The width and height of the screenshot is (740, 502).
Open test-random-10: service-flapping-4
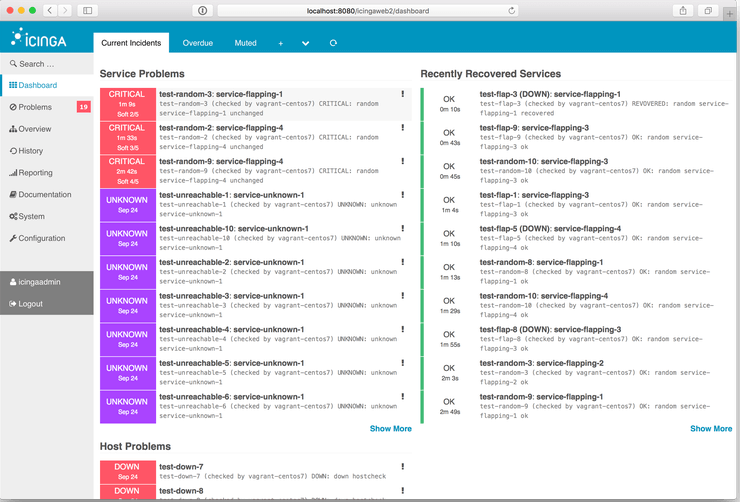tap(544, 296)
